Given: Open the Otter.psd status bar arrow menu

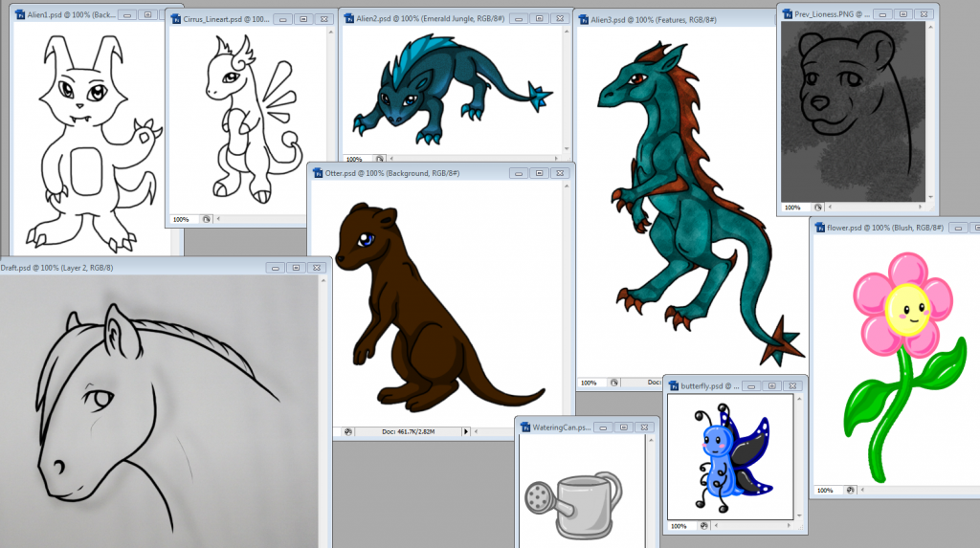Looking at the screenshot, I should coord(466,431).
